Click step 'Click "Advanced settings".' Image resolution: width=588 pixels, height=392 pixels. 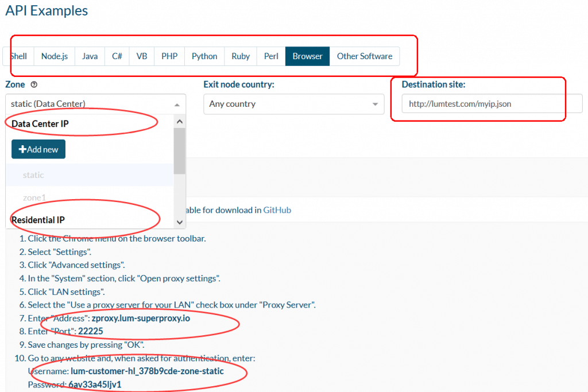coord(76,265)
